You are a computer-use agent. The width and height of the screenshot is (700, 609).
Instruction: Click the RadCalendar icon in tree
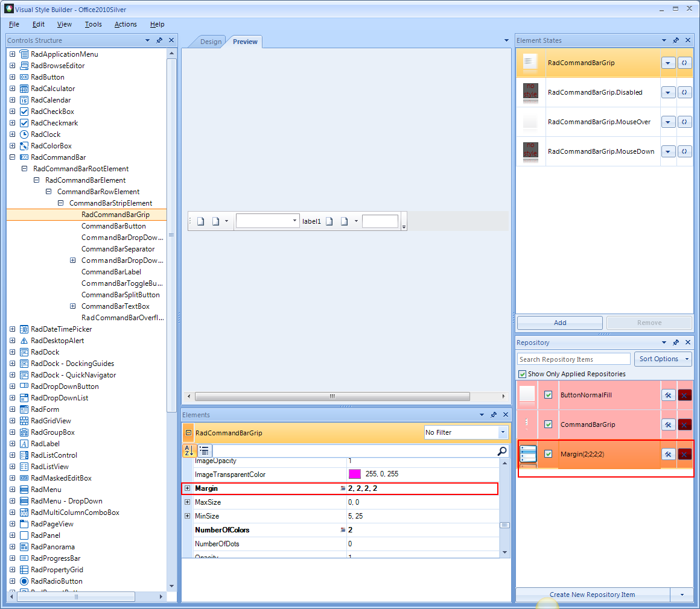[x=24, y=100]
